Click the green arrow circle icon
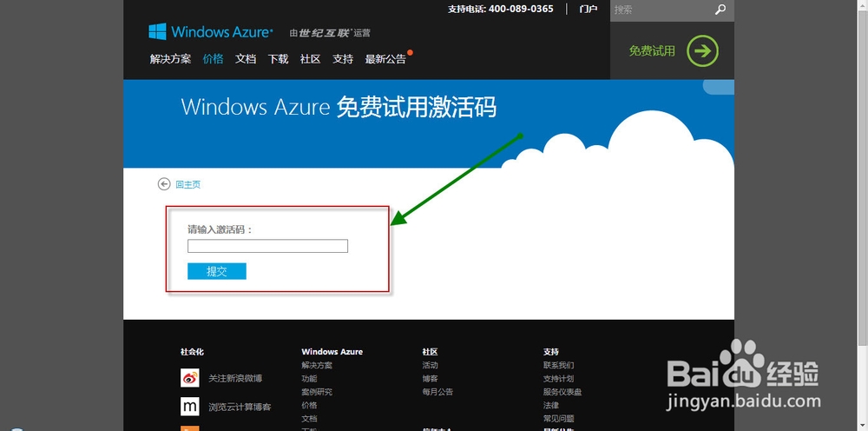Viewport: 868px width, 431px height. point(702,51)
